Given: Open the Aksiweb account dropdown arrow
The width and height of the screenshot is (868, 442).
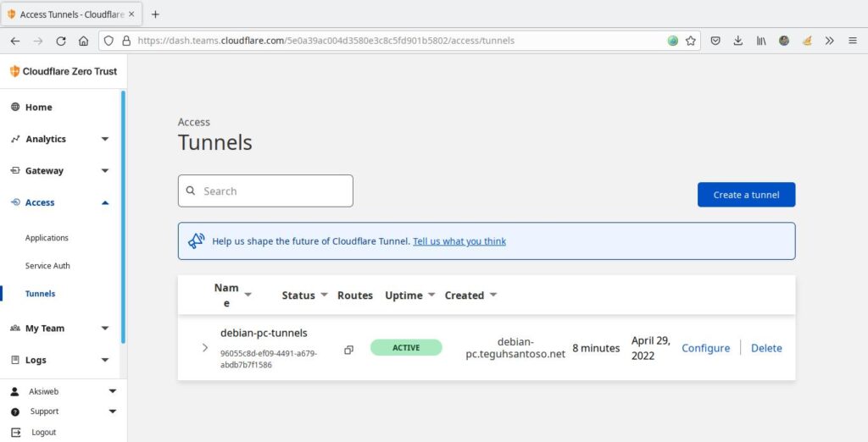Looking at the screenshot, I should (x=113, y=392).
